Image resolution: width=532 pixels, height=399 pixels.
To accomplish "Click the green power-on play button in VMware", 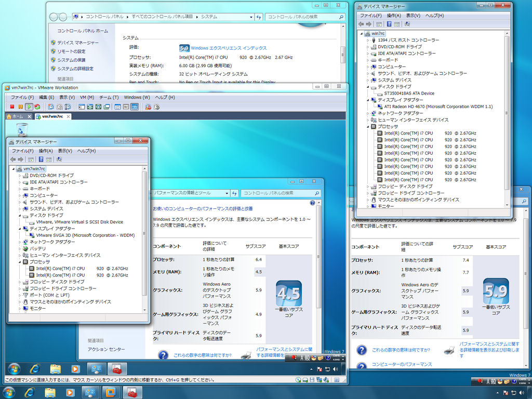I will pos(29,107).
